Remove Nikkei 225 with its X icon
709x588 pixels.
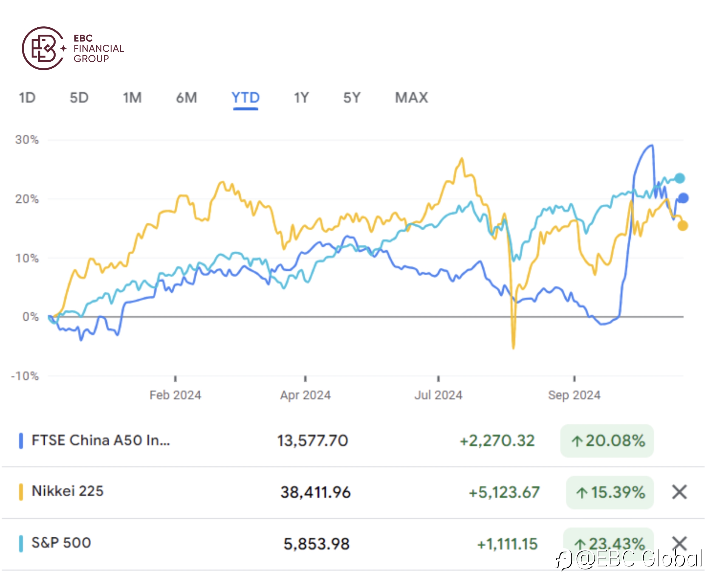(x=679, y=492)
